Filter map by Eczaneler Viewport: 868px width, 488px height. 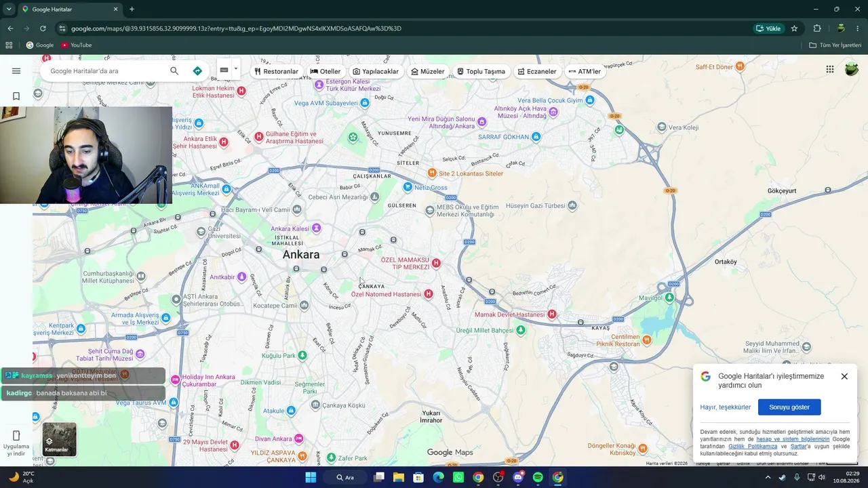537,71
